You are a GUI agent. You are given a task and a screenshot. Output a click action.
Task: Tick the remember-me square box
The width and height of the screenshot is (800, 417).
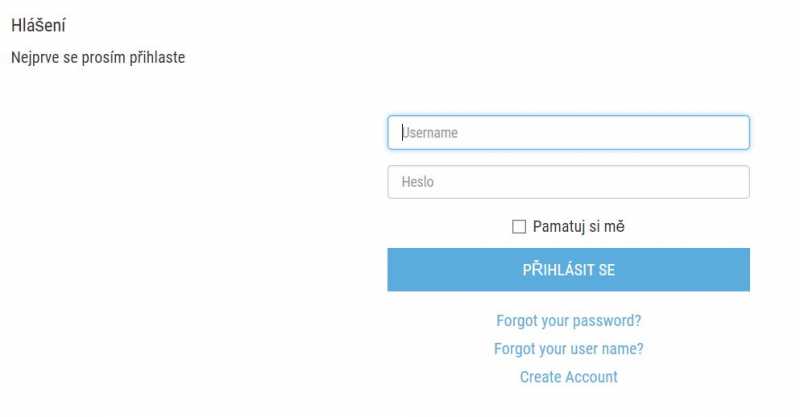[x=519, y=227]
